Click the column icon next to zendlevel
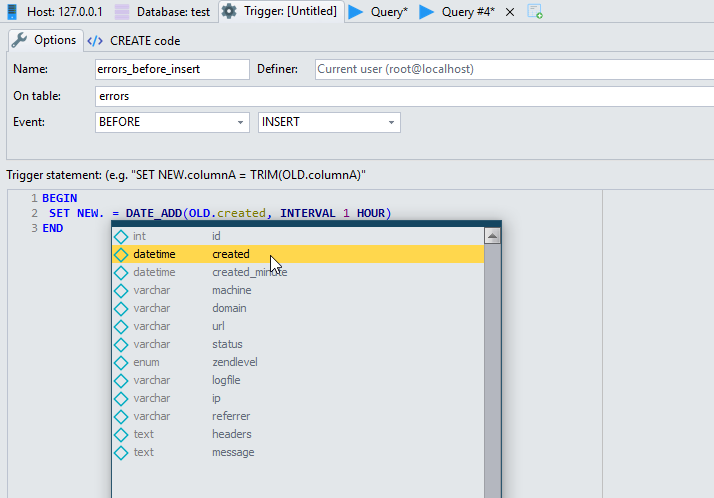The height and width of the screenshot is (498, 714). (x=121, y=362)
